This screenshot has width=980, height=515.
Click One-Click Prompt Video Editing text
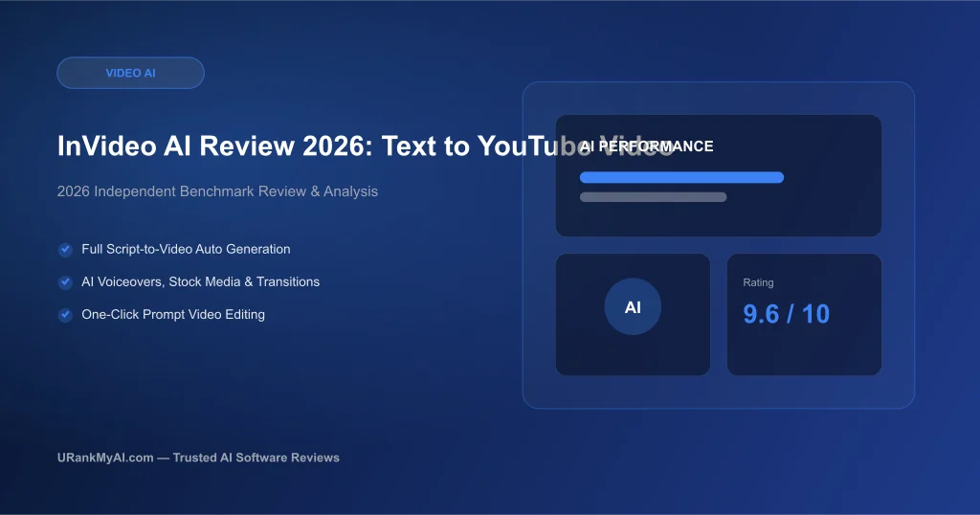pyautogui.click(x=173, y=314)
